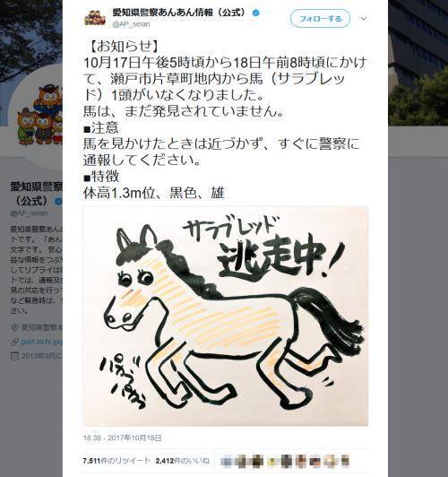
Task: Click the blue verified badge in the tweet header
Action: pos(256,13)
